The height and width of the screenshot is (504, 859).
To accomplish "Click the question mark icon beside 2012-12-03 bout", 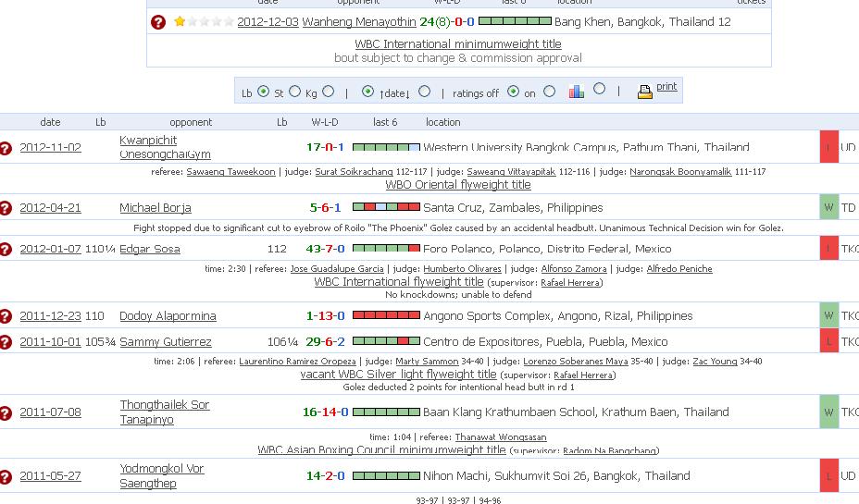I will click(x=157, y=22).
